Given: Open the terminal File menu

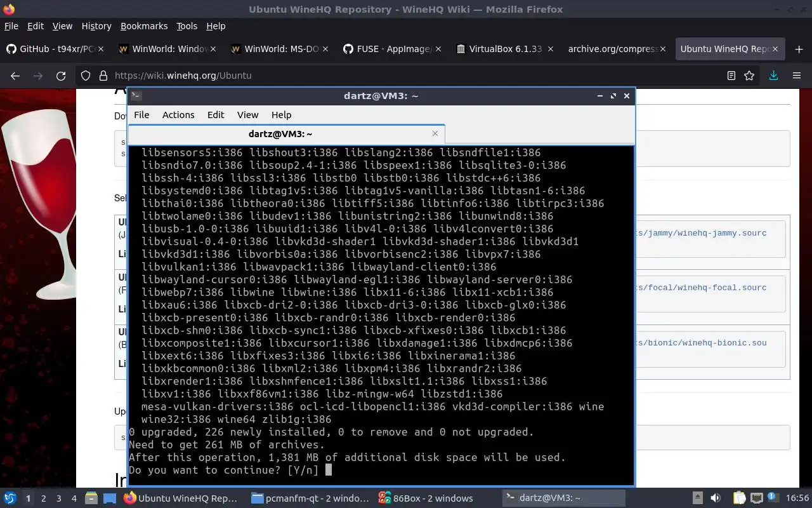Looking at the screenshot, I should click(x=141, y=115).
